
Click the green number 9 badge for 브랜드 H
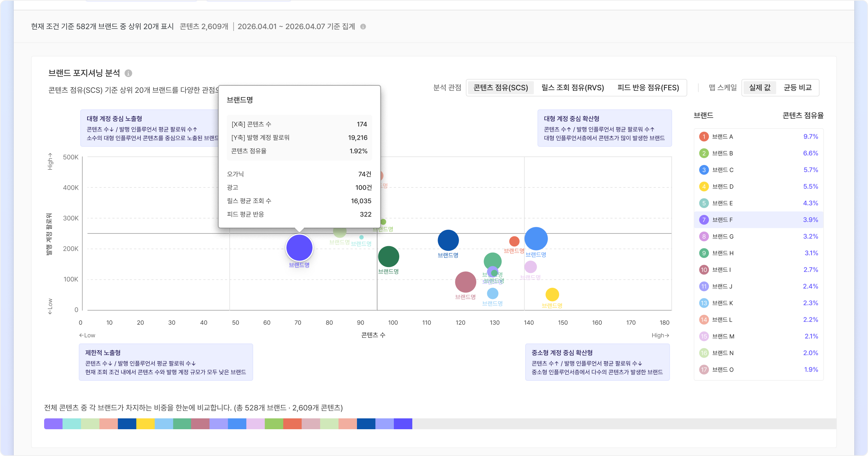(704, 253)
